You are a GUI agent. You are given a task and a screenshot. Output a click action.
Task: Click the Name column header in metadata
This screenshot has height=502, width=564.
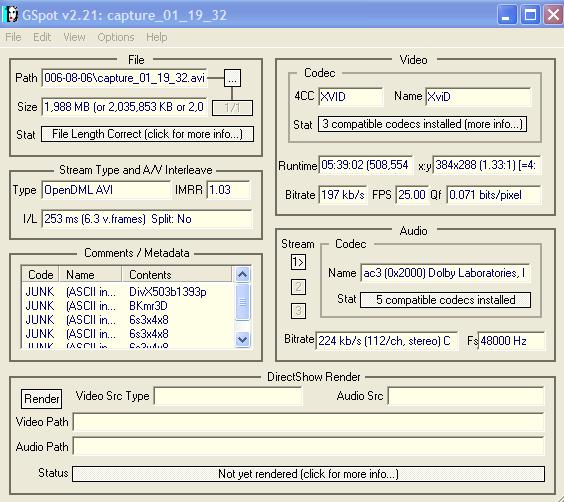(90, 275)
